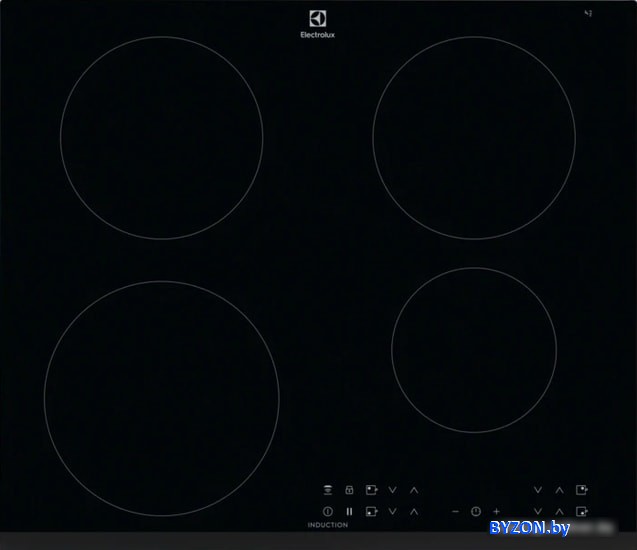Tap the timer clock icon

tap(476, 511)
